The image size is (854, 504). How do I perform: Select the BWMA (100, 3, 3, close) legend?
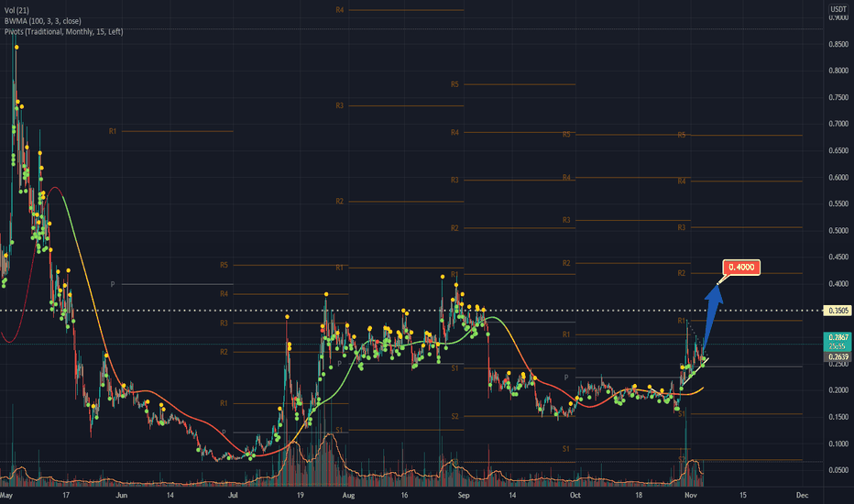pyautogui.click(x=42, y=21)
